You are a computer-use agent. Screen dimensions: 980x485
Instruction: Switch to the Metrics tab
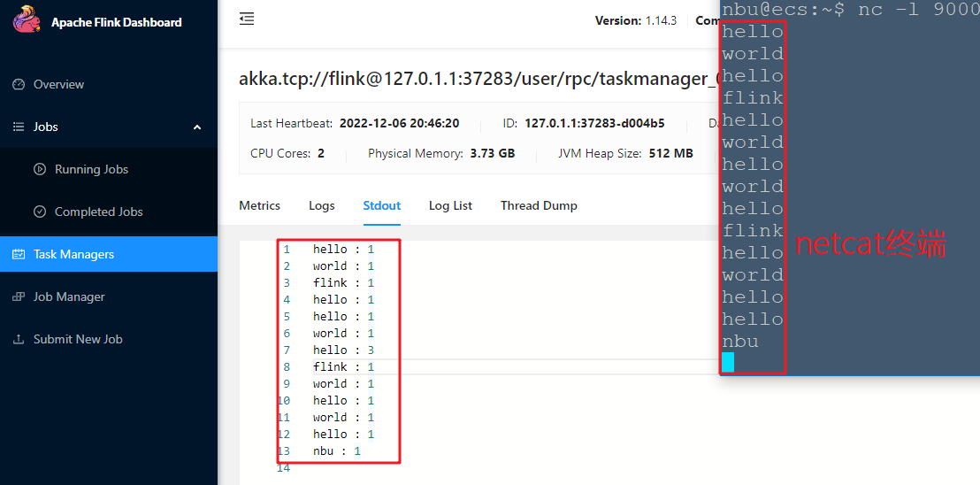[x=259, y=205]
